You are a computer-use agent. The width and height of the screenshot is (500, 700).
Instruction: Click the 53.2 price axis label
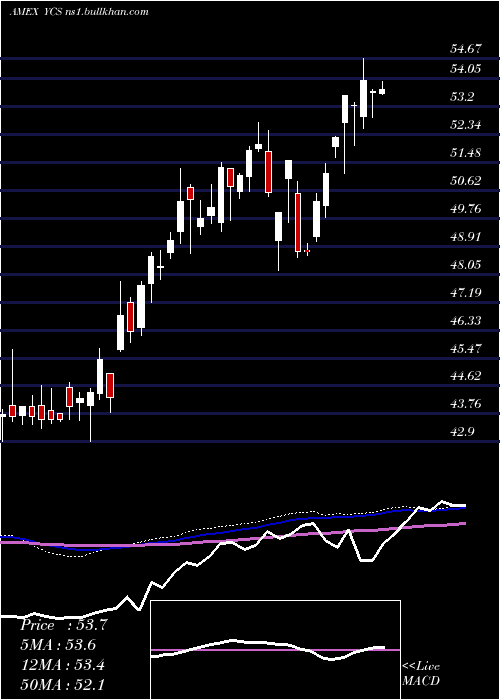point(462,96)
